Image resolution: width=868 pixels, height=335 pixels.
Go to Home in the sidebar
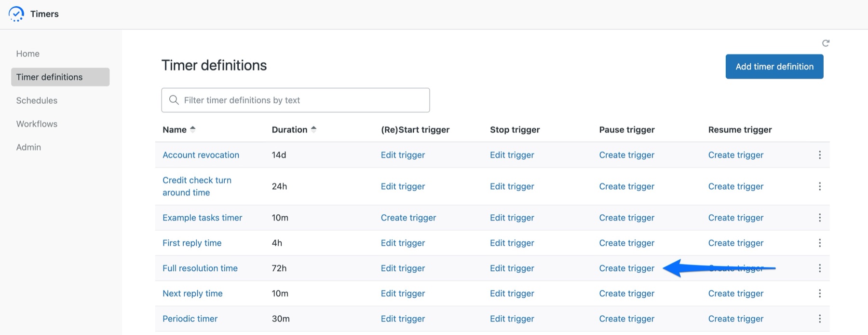[28, 54]
